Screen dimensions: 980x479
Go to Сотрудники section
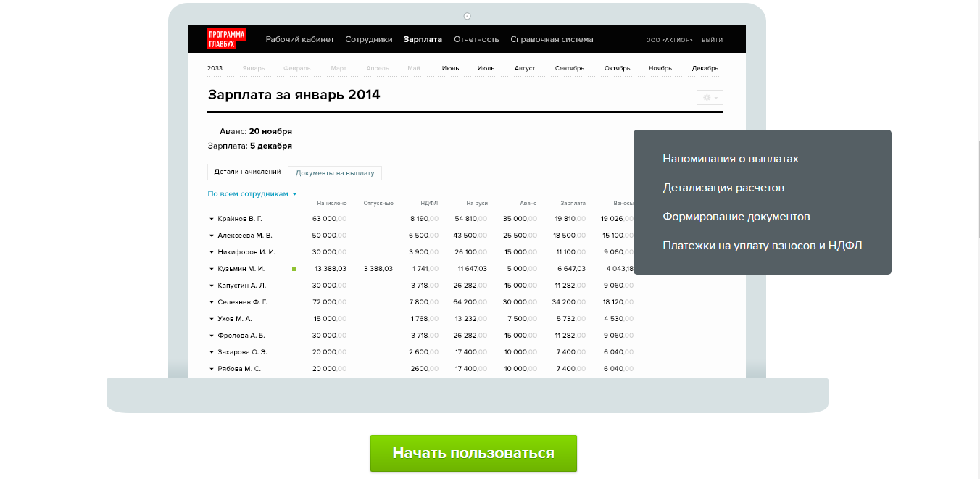[368, 39]
